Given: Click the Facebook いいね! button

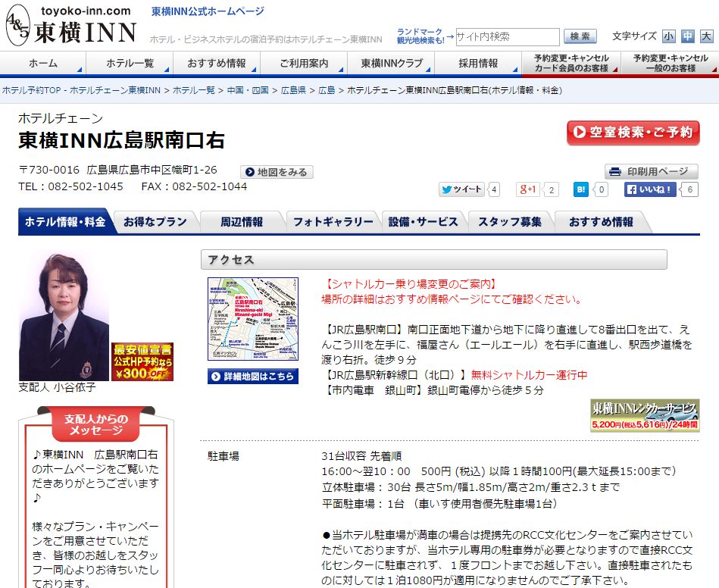Looking at the screenshot, I should pyautogui.click(x=650, y=189).
